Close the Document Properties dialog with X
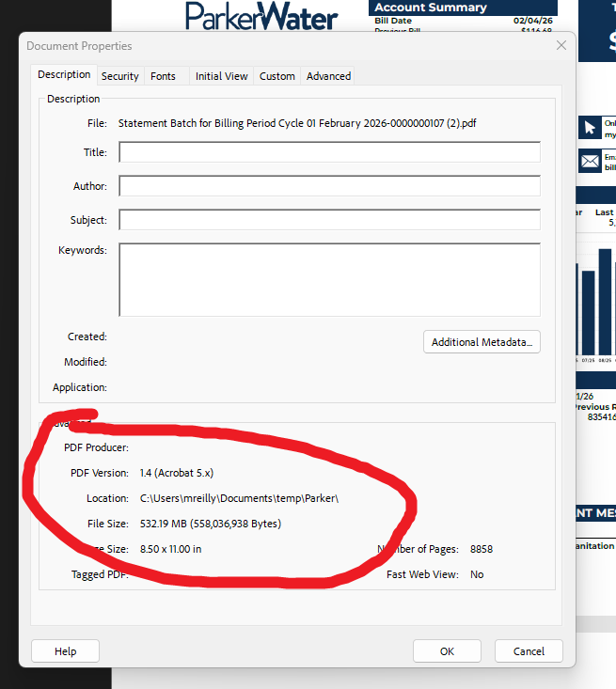 tap(561, 45)
